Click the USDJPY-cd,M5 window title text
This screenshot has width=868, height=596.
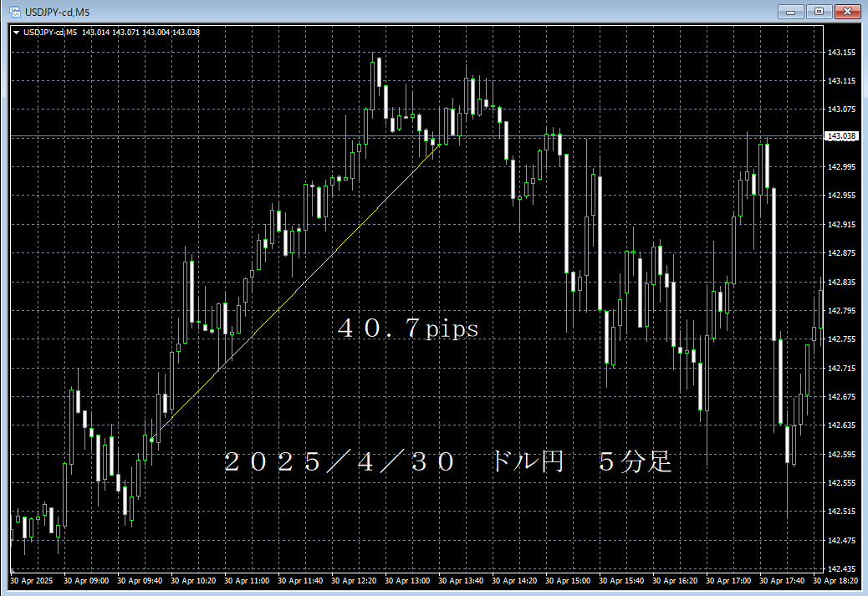58,13
